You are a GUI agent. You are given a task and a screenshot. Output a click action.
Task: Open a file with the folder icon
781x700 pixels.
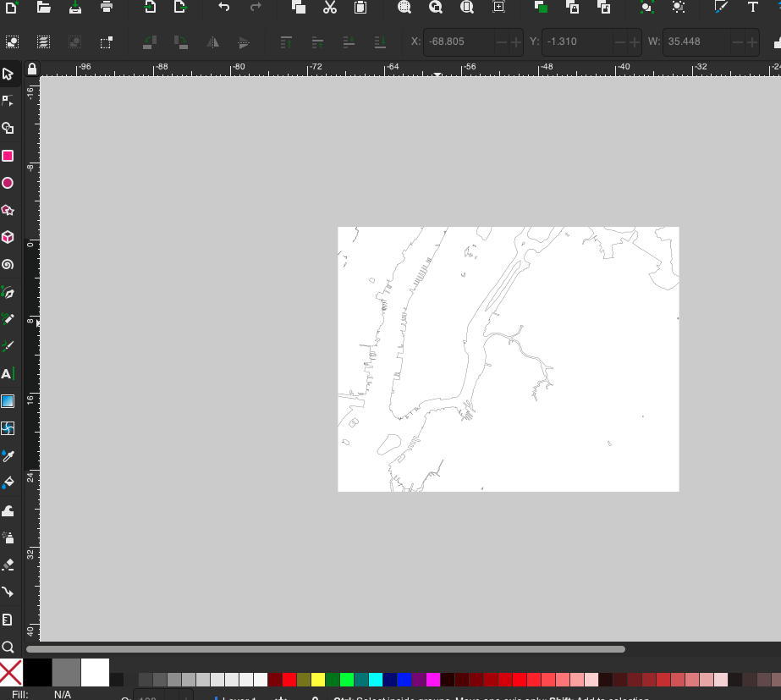[43, 7]
